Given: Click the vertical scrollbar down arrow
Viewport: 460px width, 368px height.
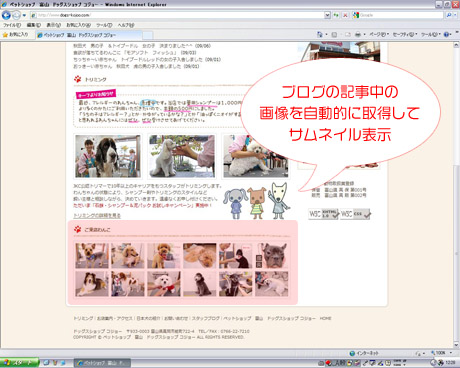Looking at the screenshot, I should (457, 345).
